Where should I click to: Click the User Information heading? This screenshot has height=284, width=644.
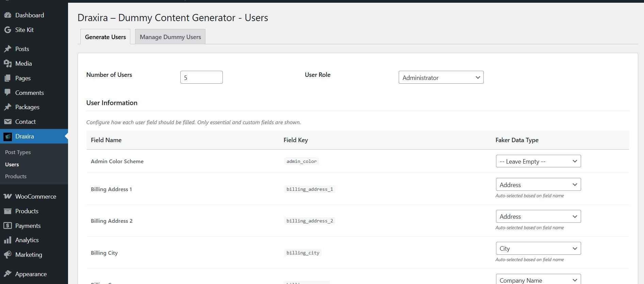coord(112,103)
